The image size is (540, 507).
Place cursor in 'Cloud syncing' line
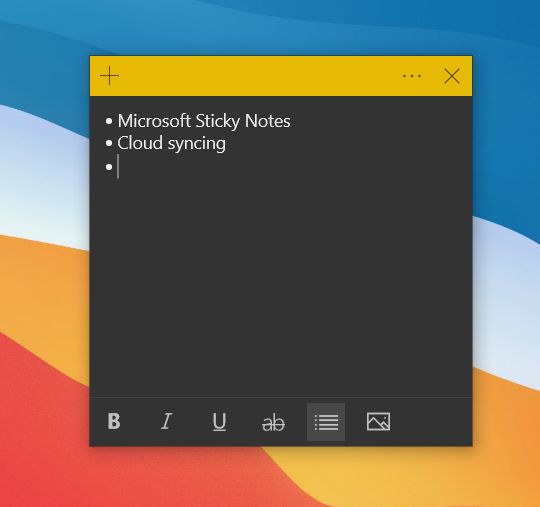(x=172, y=143)
